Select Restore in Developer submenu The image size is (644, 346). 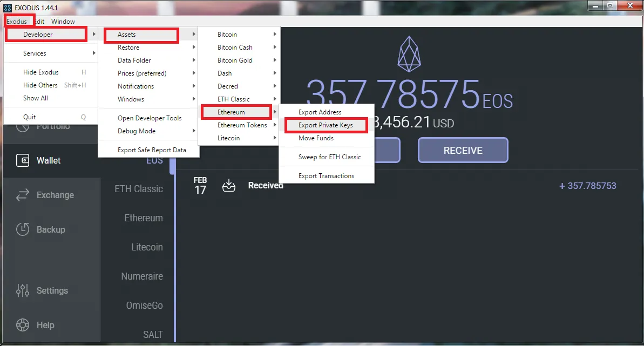pyautogui.click(x=148, y=48)
